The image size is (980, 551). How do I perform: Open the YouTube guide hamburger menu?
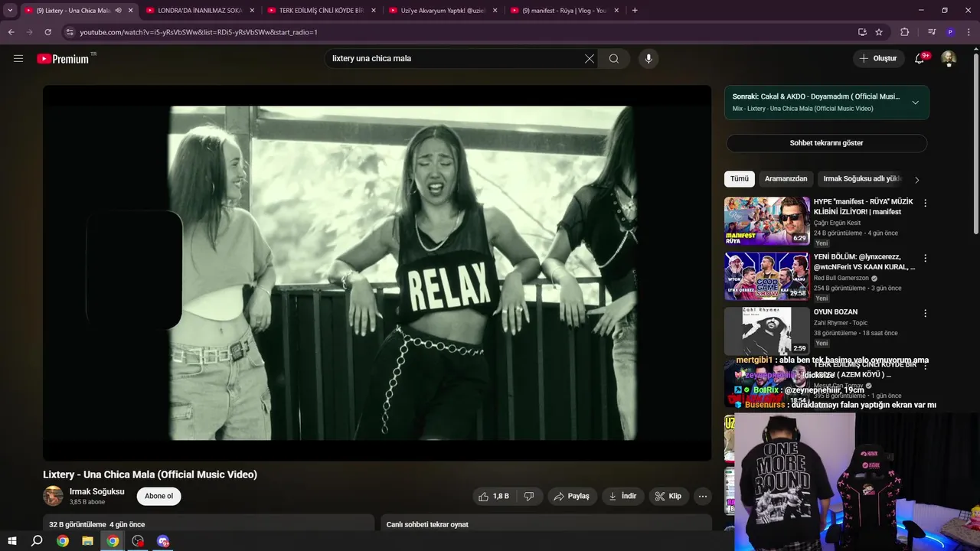click(x=18, y=58)
